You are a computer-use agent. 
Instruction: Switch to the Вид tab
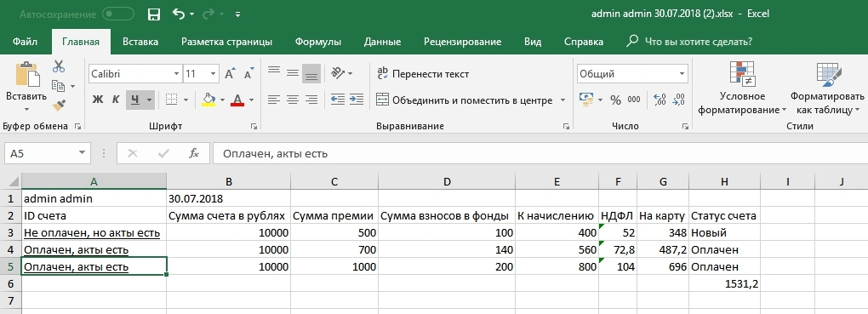533,42
